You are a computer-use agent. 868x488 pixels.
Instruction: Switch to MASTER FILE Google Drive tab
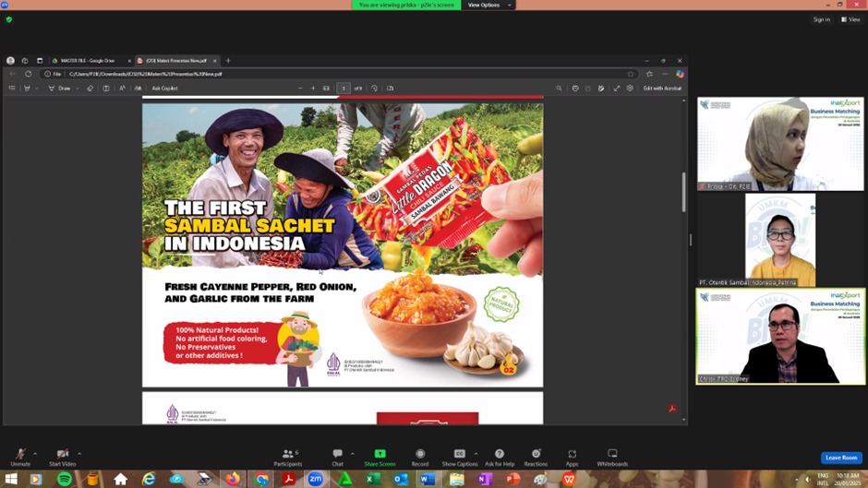87,61
